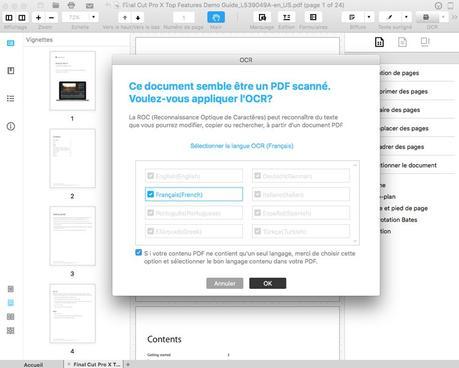This screenshot has height=368, width=459.
Task: Click the two-page view icon in lower sidebar
Action: coord(11,317)
